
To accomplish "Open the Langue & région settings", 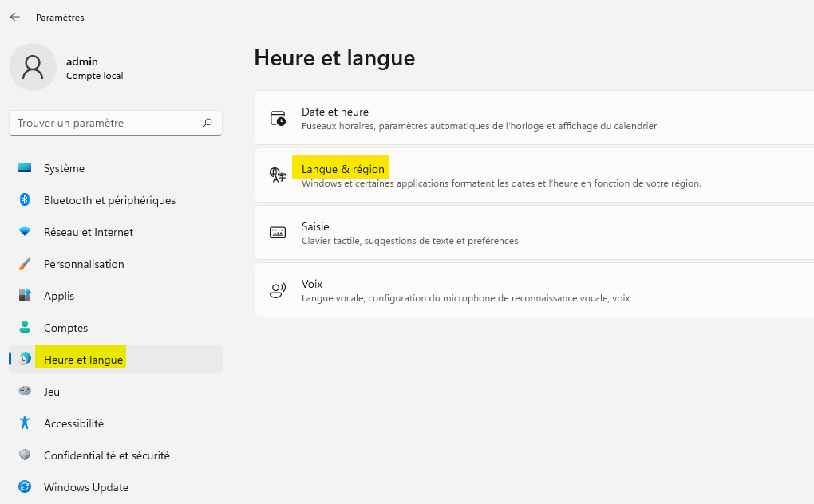I will coord(343,169).
